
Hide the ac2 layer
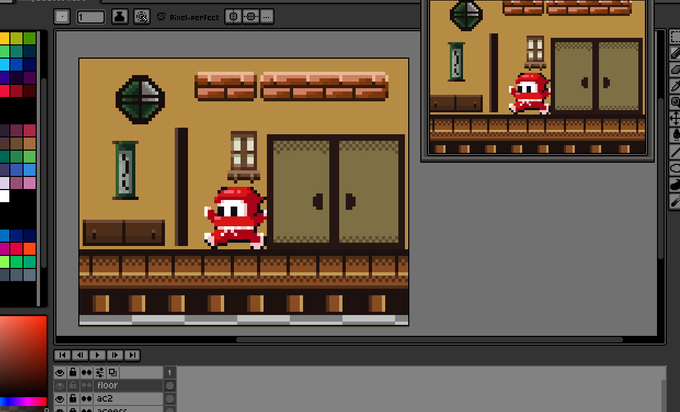pyautogui.click(x=60, y=399)
